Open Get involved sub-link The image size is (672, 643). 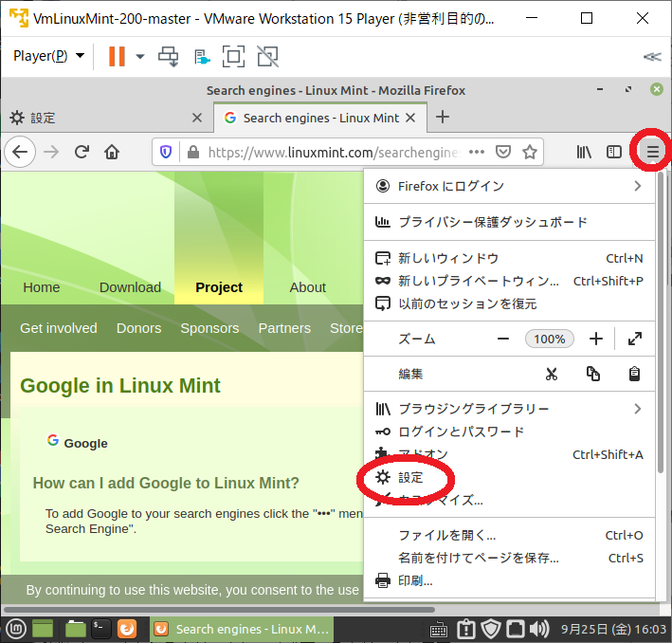[59, 328]
